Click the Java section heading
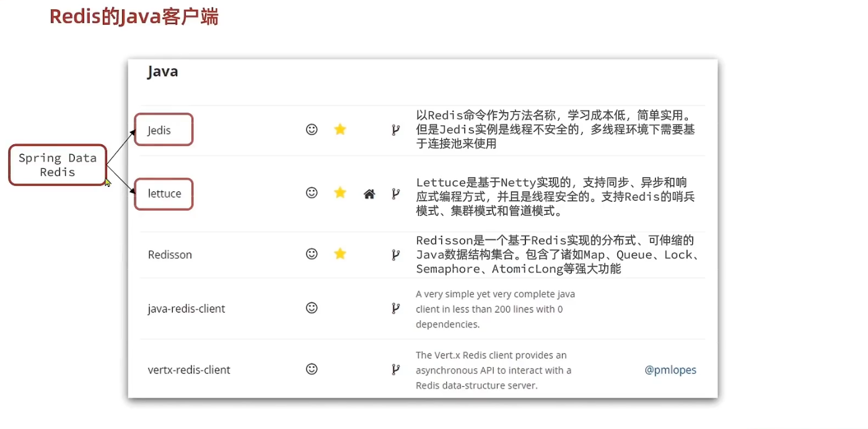Viewport: 868px width, 429px height. pyautogui.click(x=163, y=71)
